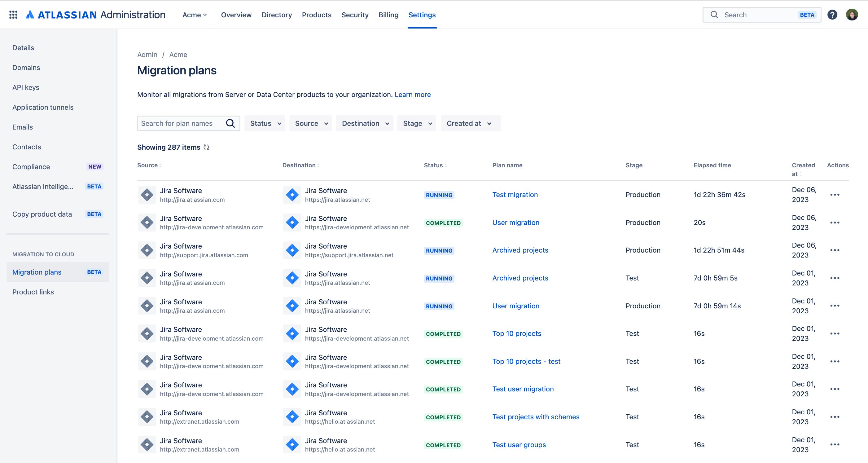Refresh the list with the reload icon
The image size is (868, 463).
click(x=206, y=148)
